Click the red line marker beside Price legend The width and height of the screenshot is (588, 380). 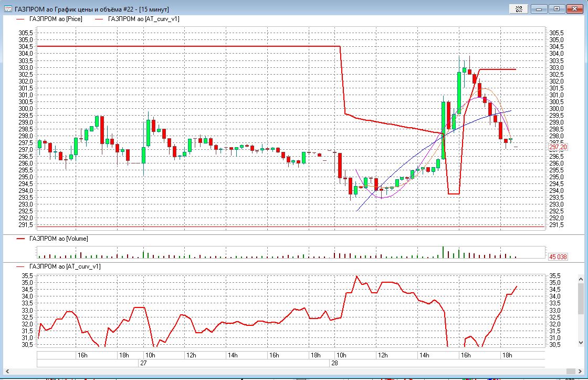click(x=20, y=19)
